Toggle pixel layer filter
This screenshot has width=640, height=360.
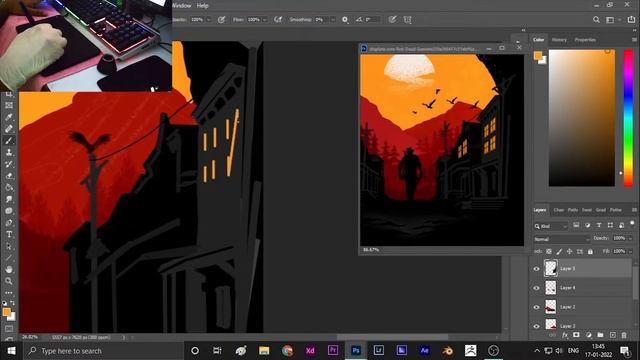(x=576, y=225)
